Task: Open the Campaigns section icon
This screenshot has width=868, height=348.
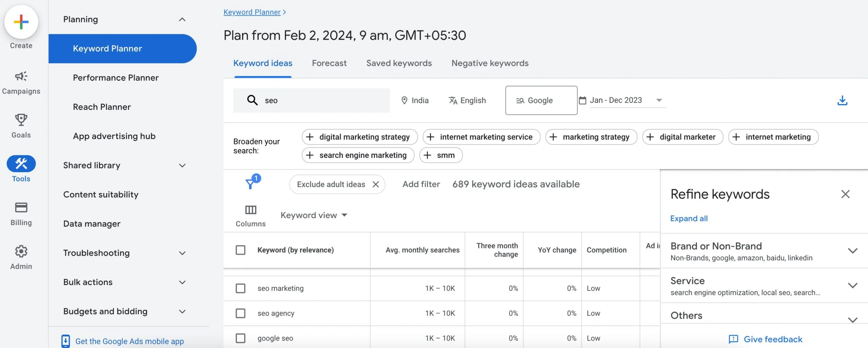Action: click(x=21, y=76)
